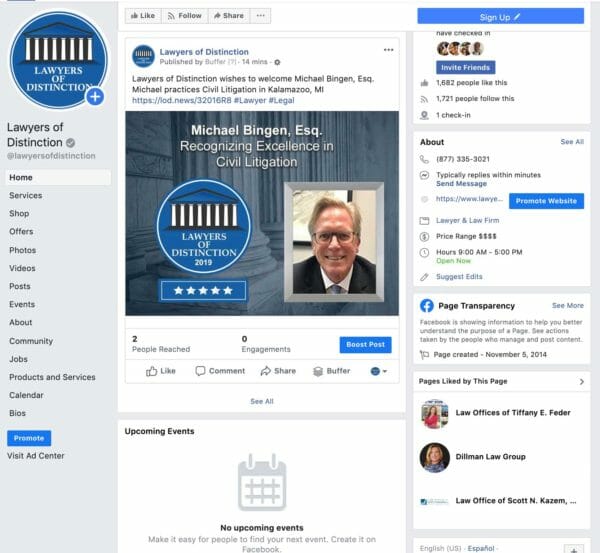Image resolution: width=600 pixels, height=553 pixels.
Task: Comment on the Michael Bingen post
Action: (220, 371)
